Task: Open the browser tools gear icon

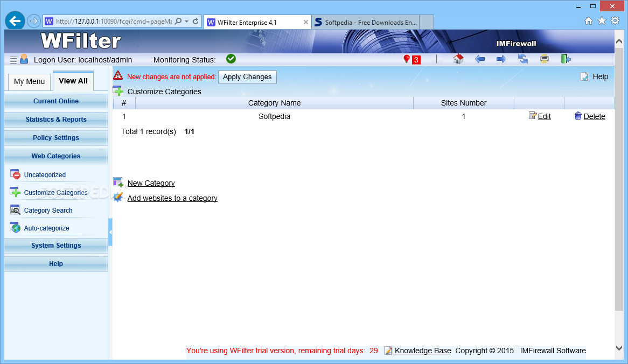Action: pos(615,21)
